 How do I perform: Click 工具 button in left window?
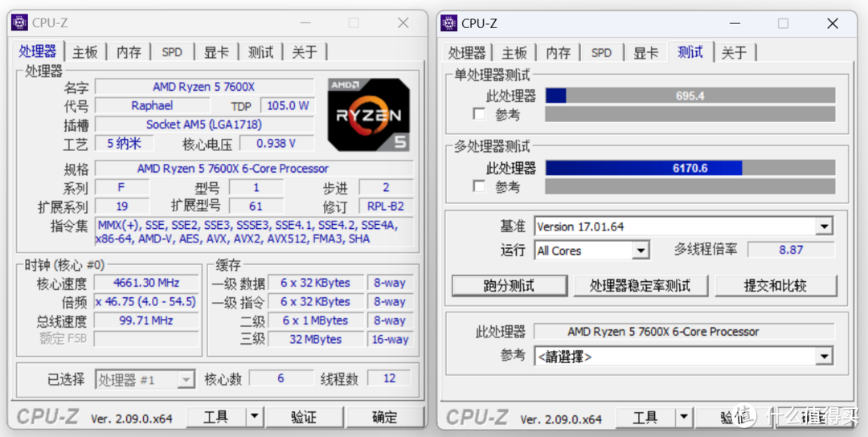[216, 417]
